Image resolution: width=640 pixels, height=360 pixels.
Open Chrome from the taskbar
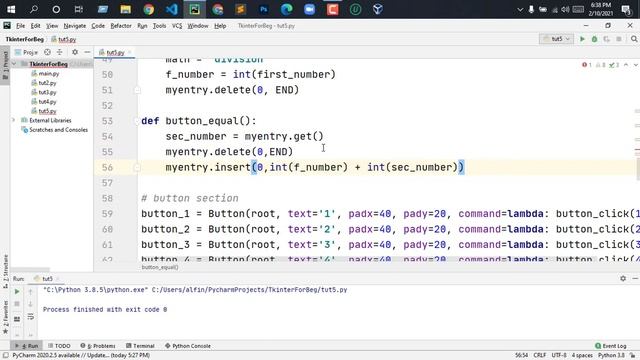pyautogui.click(x=149, y=9)
